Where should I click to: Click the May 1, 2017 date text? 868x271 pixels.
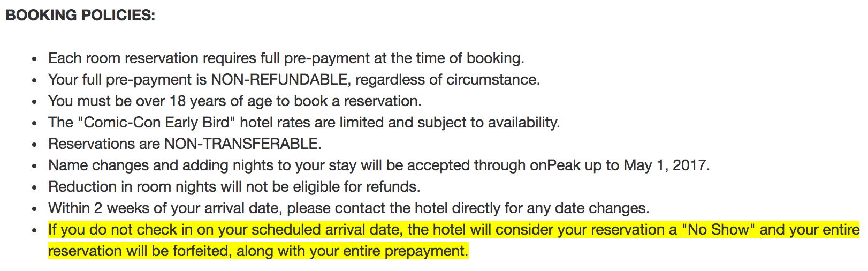(666, 165)
